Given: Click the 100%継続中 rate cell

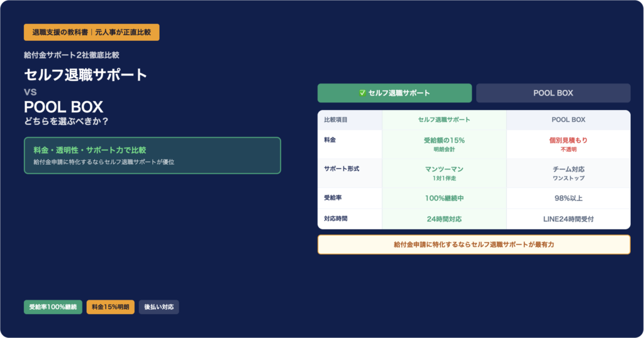Looking at the screenshot, I should tap(444, 198).
